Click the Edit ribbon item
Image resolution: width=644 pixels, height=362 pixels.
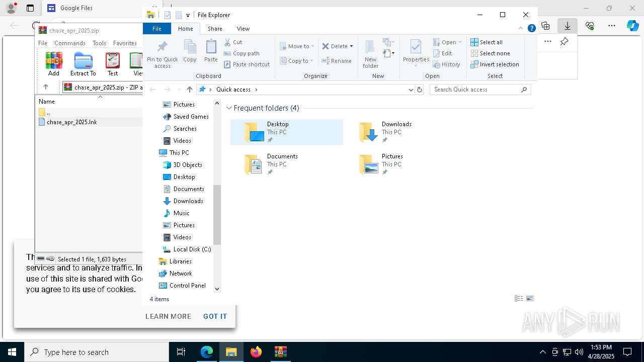click(x=442, y=53)
